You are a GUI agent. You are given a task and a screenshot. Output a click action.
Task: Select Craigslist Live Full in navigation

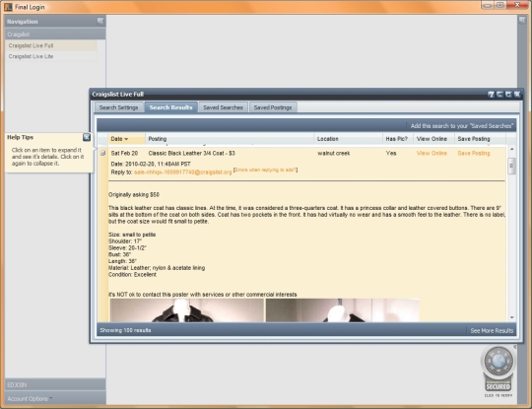51,45
